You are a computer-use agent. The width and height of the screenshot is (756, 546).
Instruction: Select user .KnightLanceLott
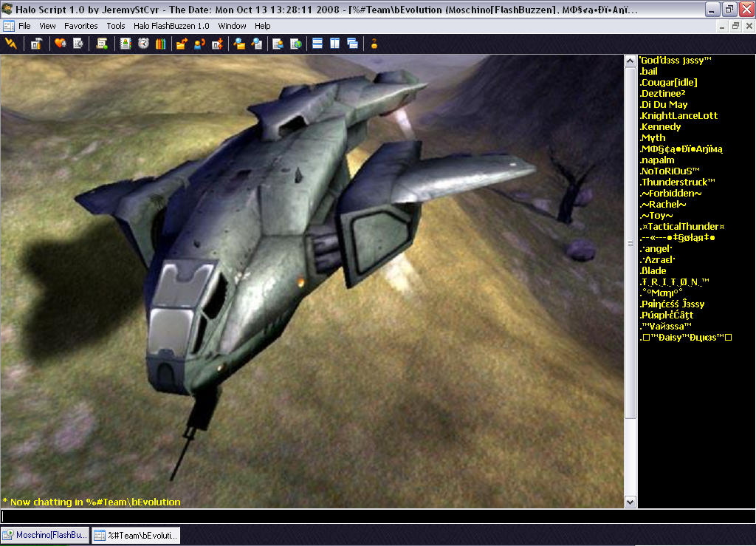[679, 116]
